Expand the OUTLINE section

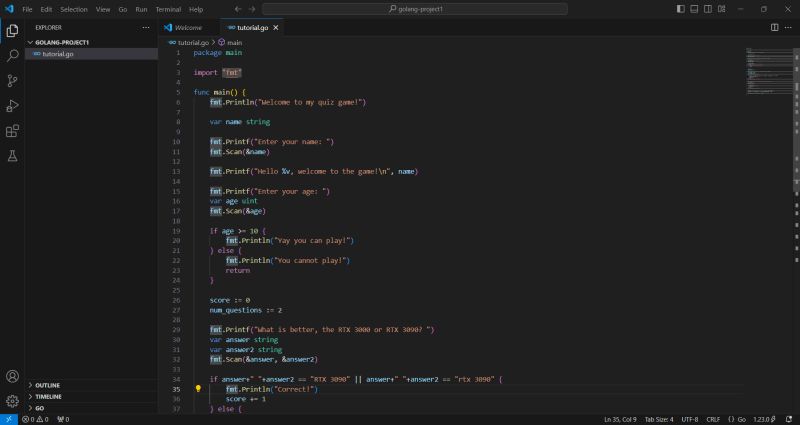click(47, 385)
